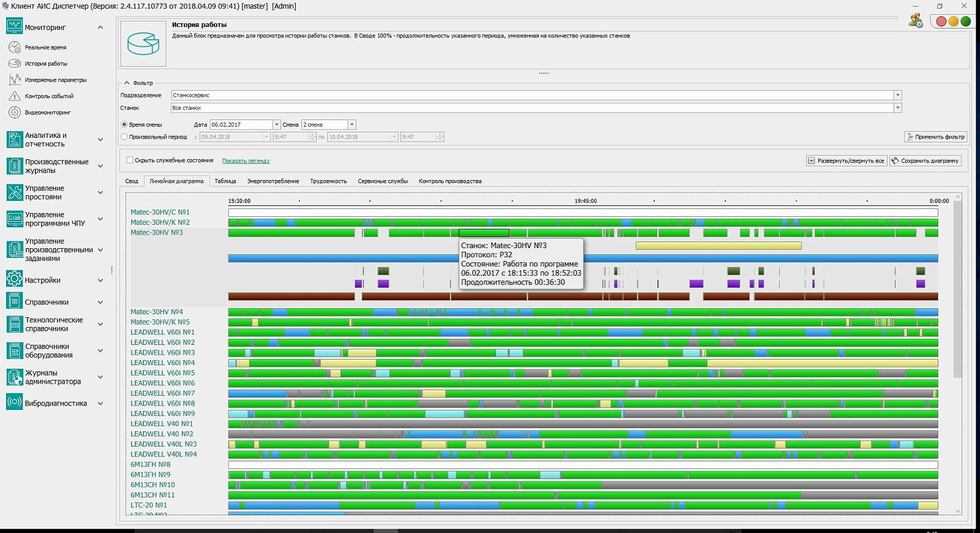Viewport: 980px width, 533px height.
Task: Expand Журналы администратора chevron
Action: (x=100, y=377)
